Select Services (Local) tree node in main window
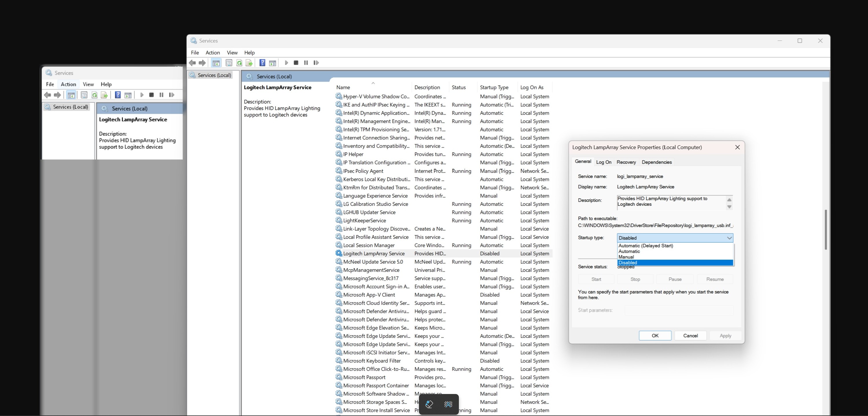868x416 pixels. (211, 75)
